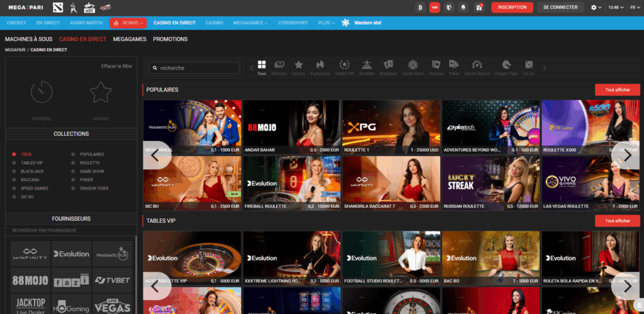
Task: Go to Avant-Match in navigation bar
Action: 85,23
